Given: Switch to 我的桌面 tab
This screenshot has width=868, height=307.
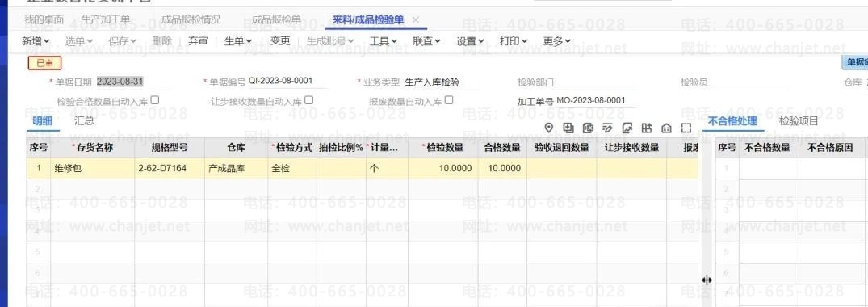Looking at the screenshot, I should [x=44, y=20].
